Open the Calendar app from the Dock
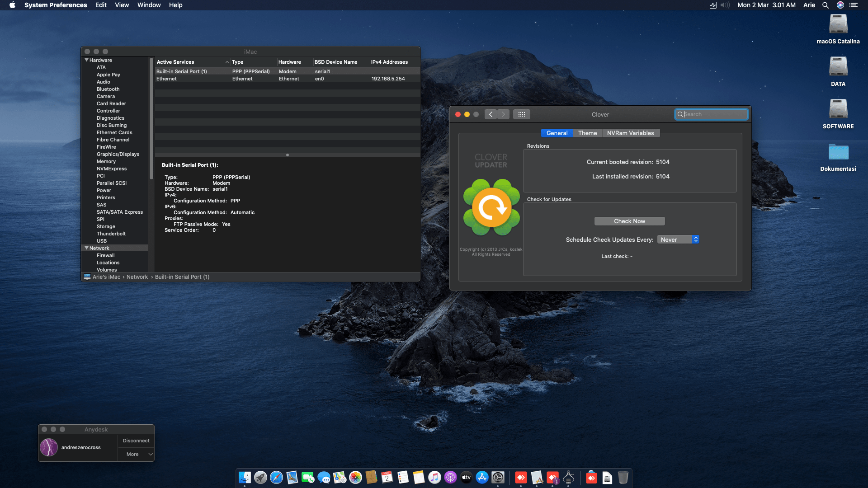Viewport: 868px width, 488px height. click(x=387, y=478)
